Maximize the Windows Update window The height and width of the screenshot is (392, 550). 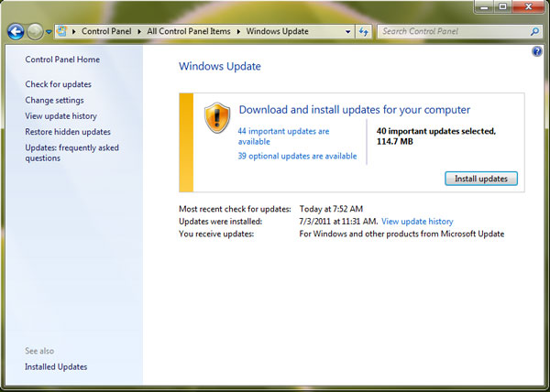tap(502, 6)
